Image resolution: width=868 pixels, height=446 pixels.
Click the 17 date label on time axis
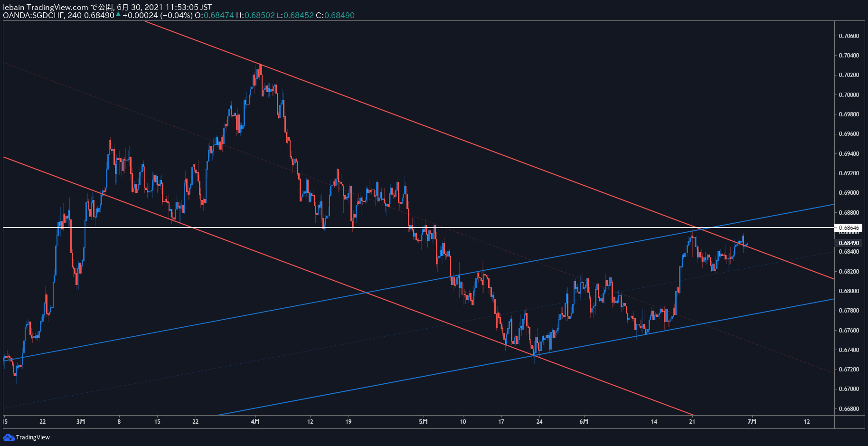501,421
